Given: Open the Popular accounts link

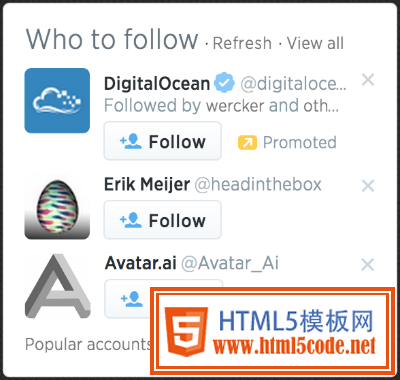Looking at the screenshot, I should tap(88, 344).
